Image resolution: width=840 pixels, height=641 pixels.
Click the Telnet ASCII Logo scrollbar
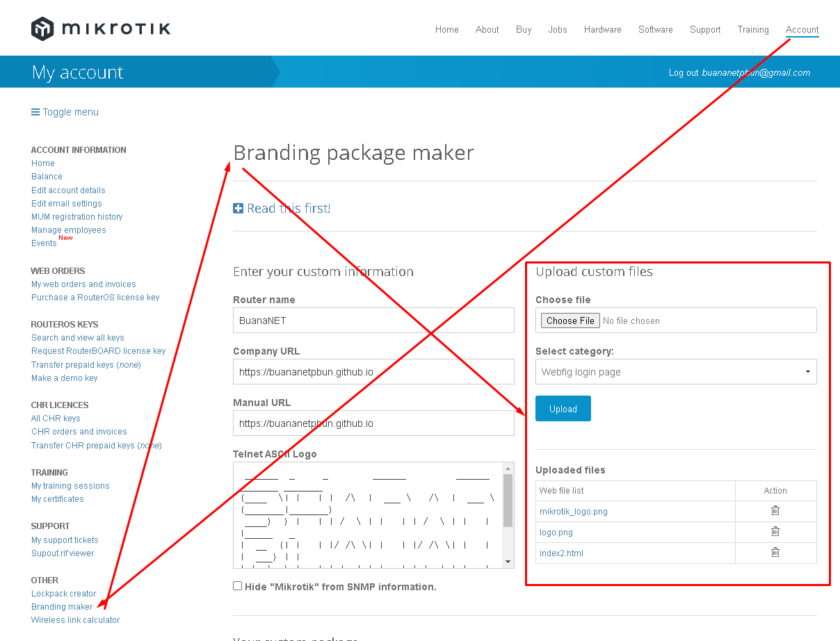pyautogui.click(x=508, y=514)
